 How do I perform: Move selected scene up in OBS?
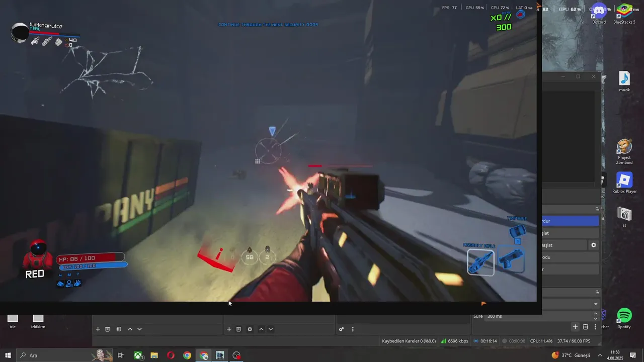coord(130,329)
